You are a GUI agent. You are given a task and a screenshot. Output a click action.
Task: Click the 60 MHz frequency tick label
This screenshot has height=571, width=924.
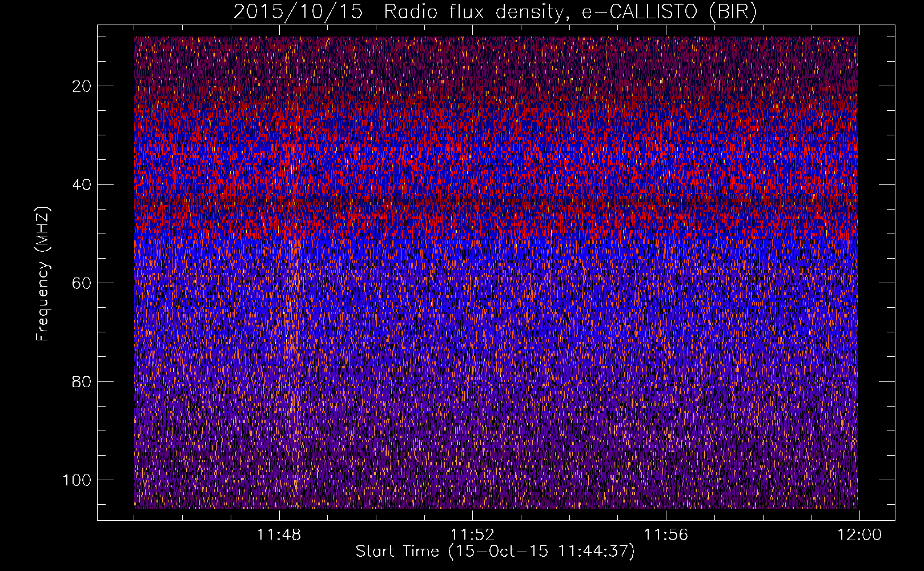click(82, 283)
